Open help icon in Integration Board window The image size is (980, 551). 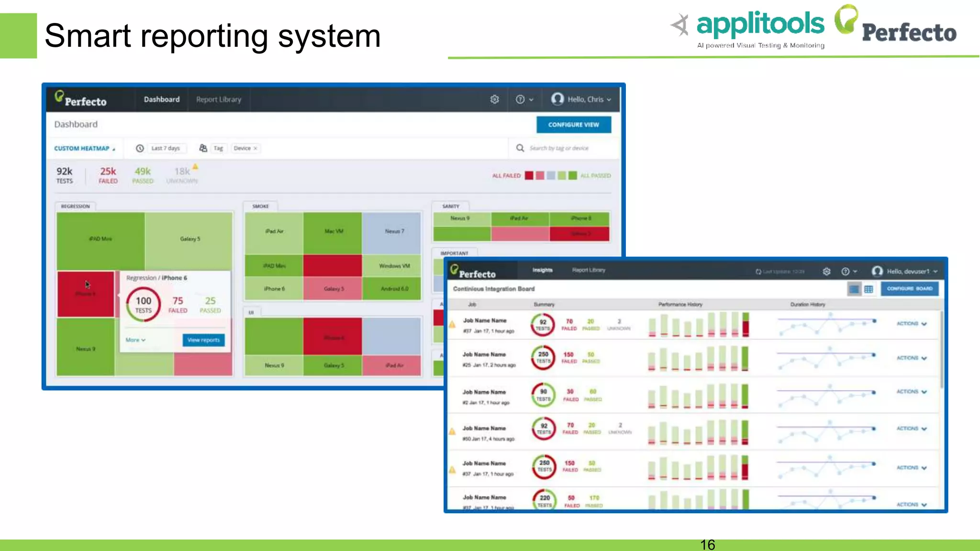846,271
